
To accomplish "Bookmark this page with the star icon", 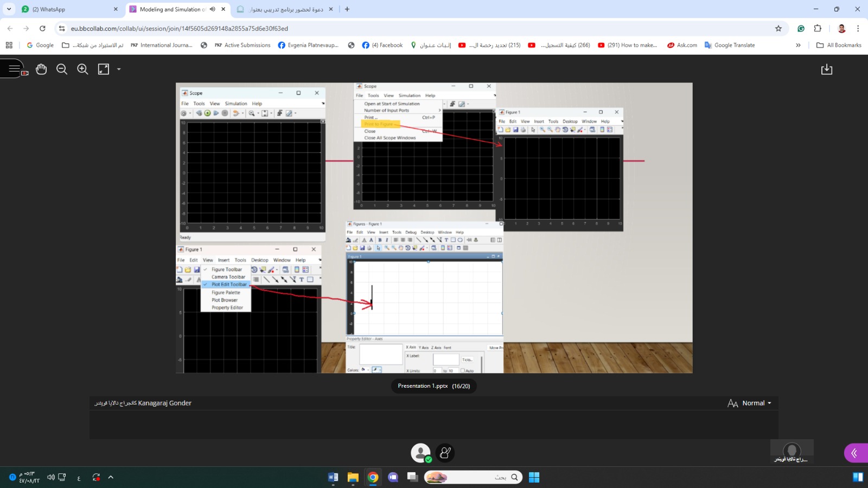I will [778, 29].
